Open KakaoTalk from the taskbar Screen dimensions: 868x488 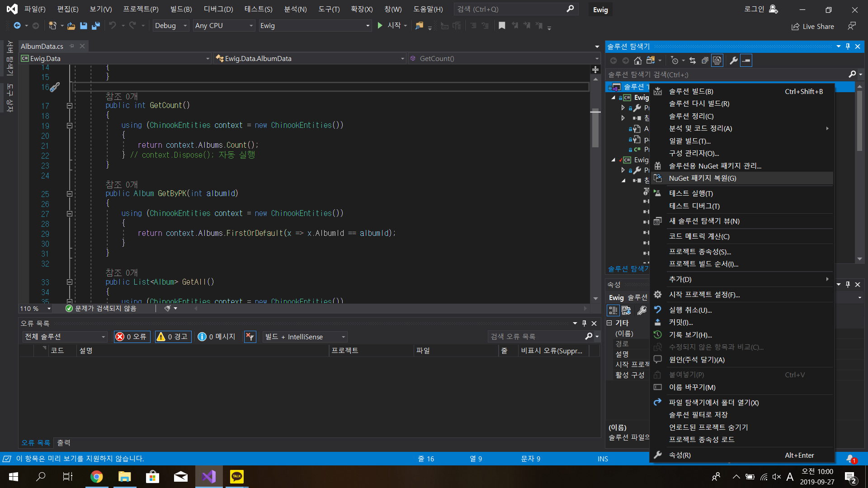coord(237,477)
